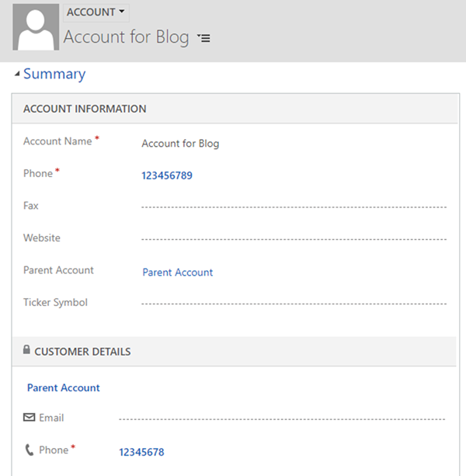This screenshot has width=466, height=476.
Task: Click the Account Name field value
Action: 180,144
